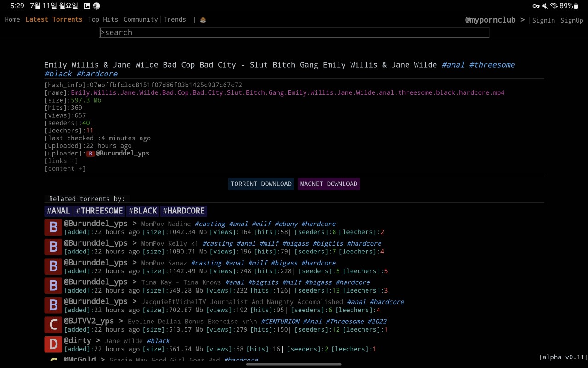Expand the [content +] section
Viewport: 588px width, 368px height.
[x=65, y=169]
